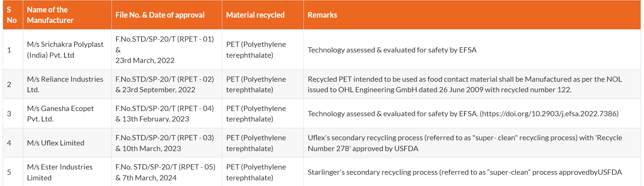This screenshot has height=186, width=644.
Task: Select the RPET - 02 file number cell
Action: click(165, 84)
